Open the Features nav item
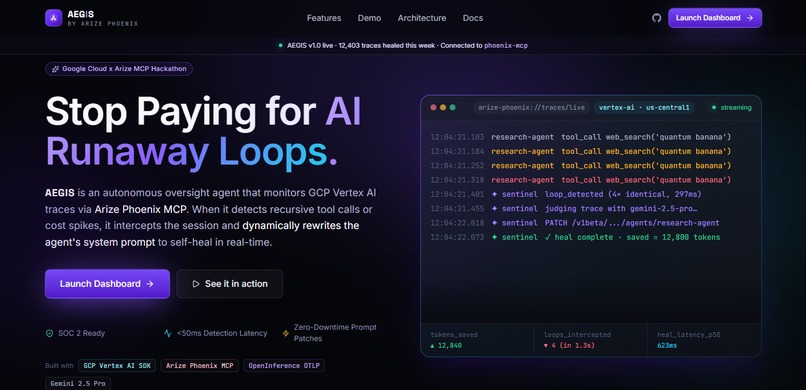Screen dimensions: 806x390 (324, 18)
